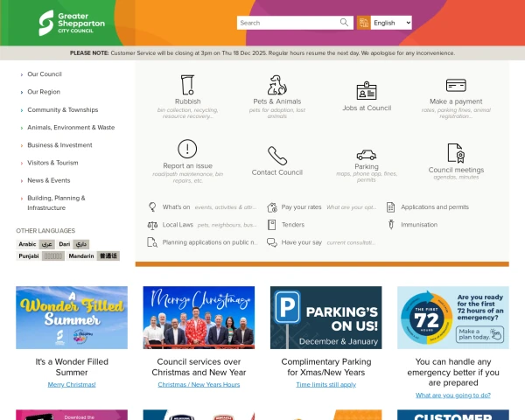The image size is (525, 420).
Task: Click the Pets & Animals heading text
Action: pos(277,101)
